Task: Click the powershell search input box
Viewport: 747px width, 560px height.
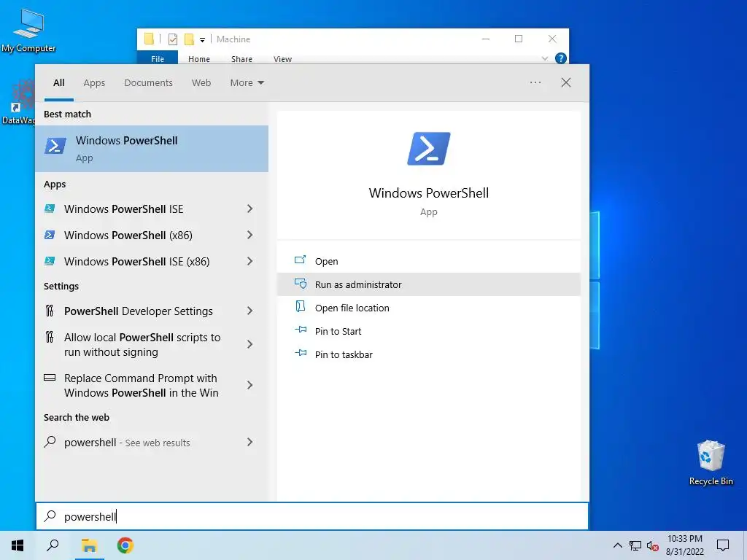Action: [312, 516]
